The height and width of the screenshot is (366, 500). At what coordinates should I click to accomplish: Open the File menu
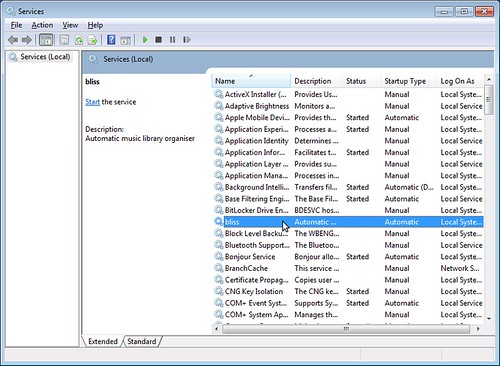click(x=16, y=25)
